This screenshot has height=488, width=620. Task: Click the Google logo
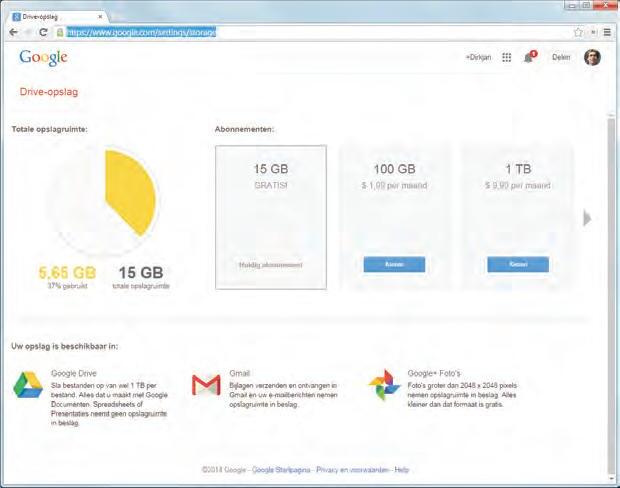(43, 58)
